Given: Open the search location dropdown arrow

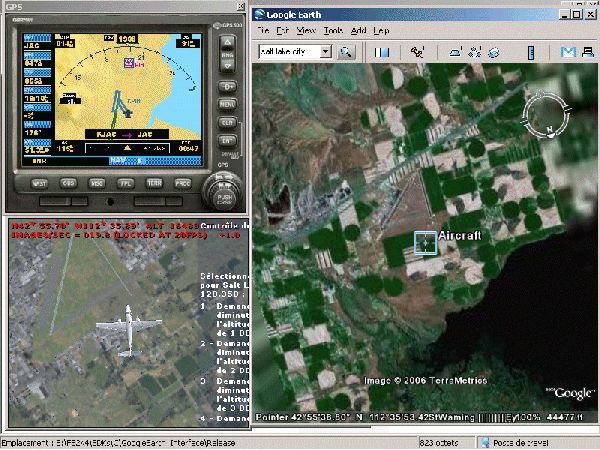Looking at the screenshot, I should pos(326,51).
